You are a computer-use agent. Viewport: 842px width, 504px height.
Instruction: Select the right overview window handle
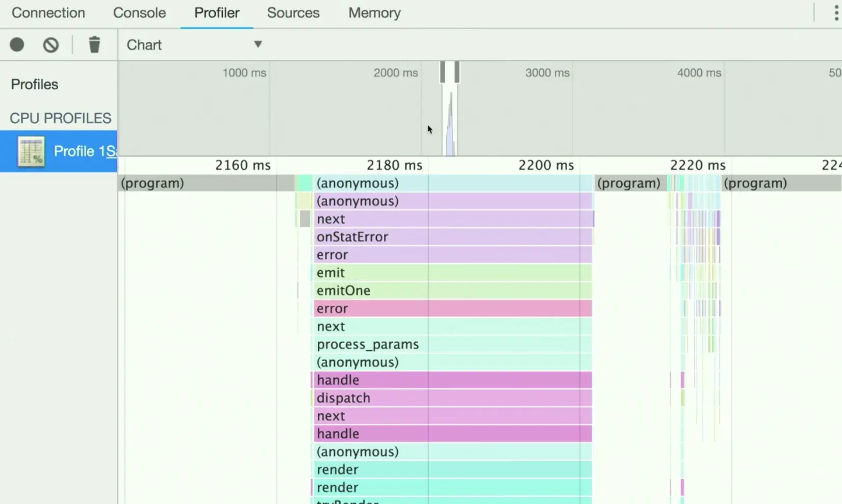point(457,72)
